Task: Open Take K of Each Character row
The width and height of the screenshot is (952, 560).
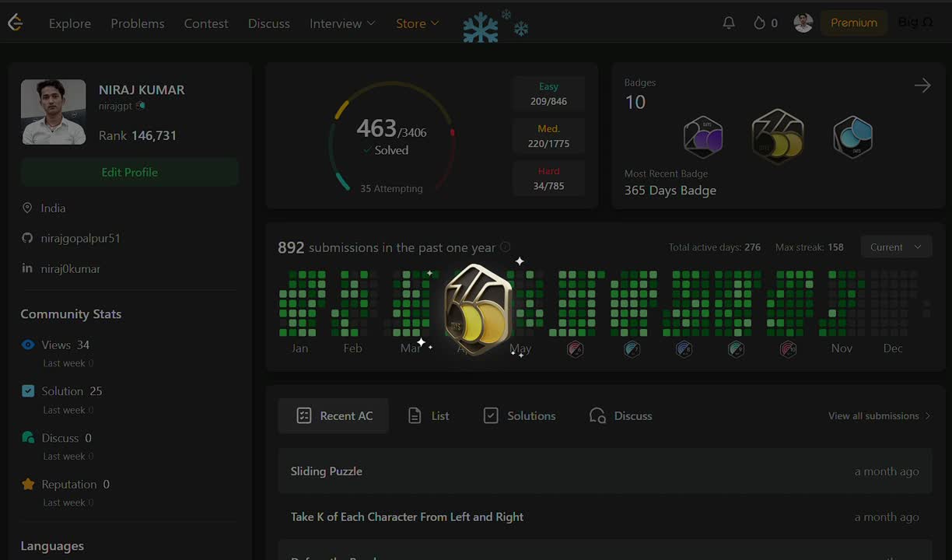Action: pos(605,516)
